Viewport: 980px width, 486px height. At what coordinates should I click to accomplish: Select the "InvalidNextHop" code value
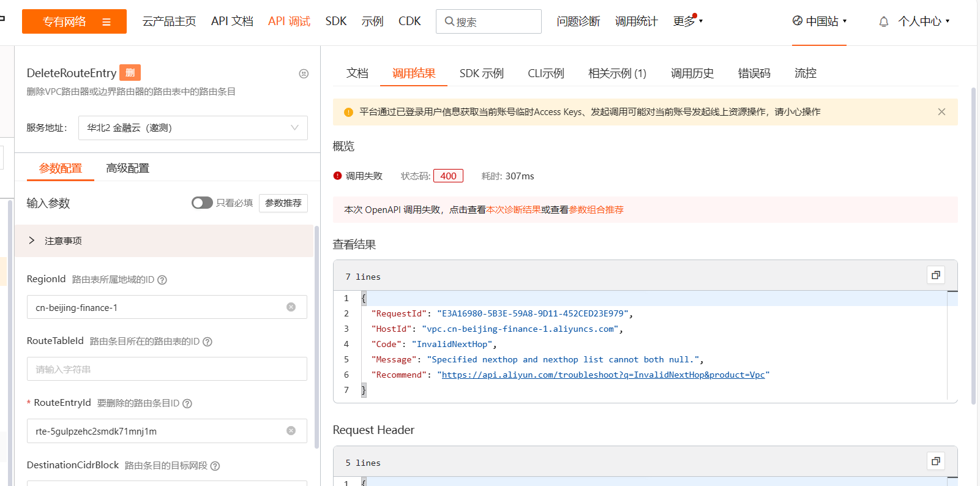452,344
